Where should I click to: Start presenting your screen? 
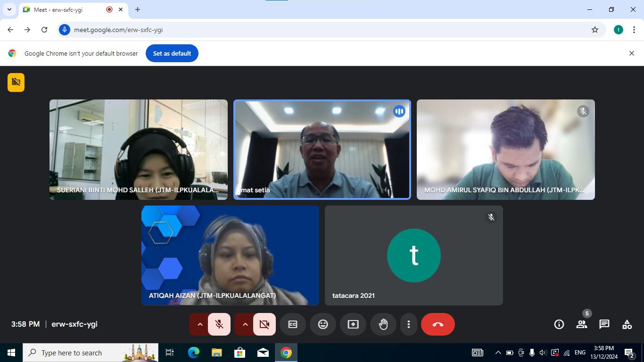pos(353,324)
